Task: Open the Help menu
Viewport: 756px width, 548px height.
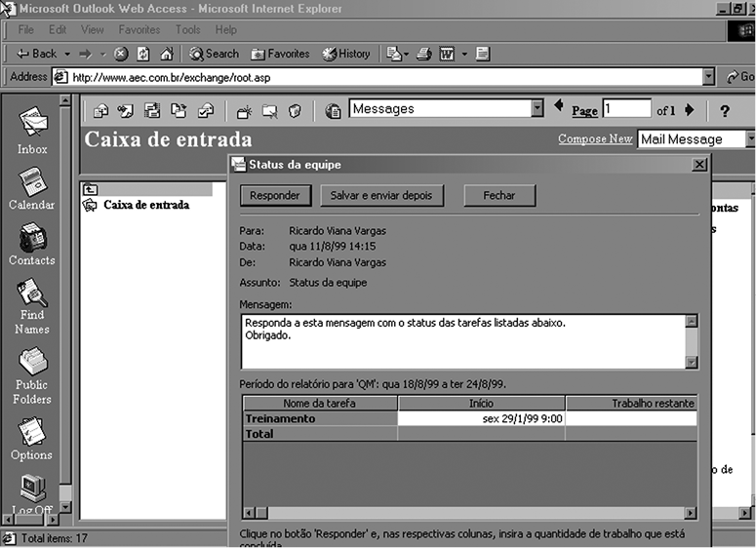Action: pos(225,30)
